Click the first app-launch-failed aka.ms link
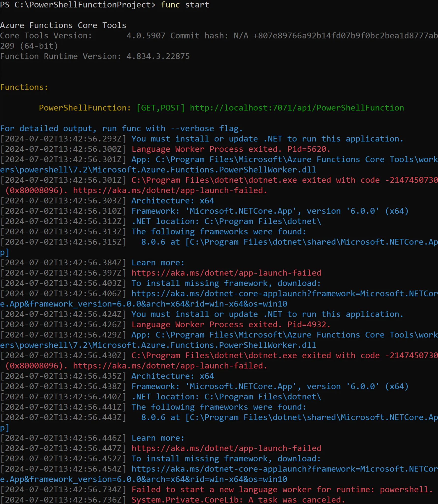The height and width of the screenshot is (504, 438). point(226,273)
